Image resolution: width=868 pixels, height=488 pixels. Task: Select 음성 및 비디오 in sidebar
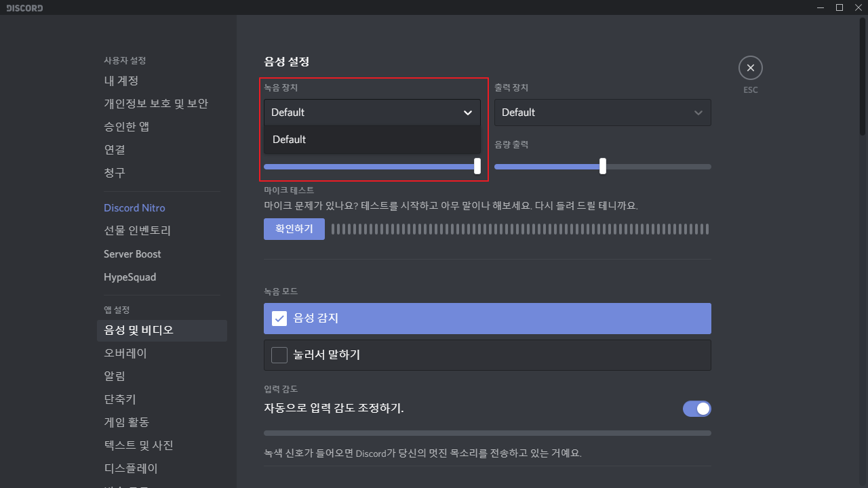click(162, 331)
